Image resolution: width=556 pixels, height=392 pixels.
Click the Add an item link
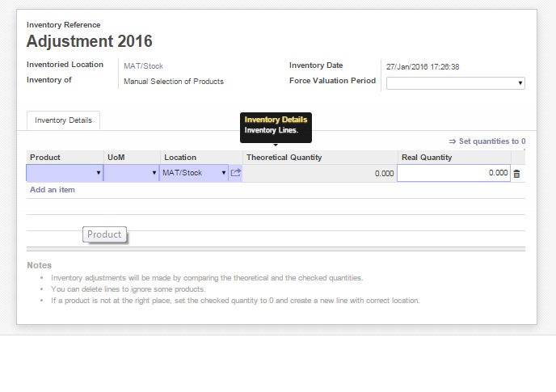[x=52, y=190]
